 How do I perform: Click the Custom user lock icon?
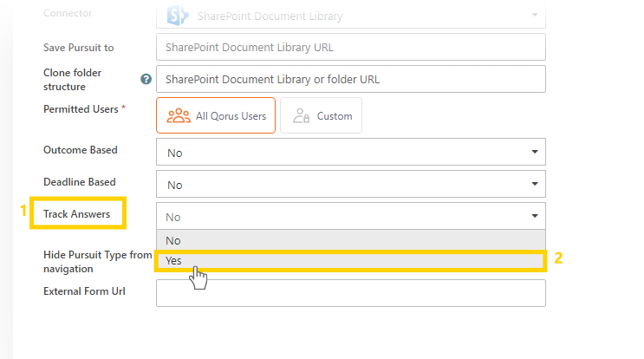point(301,116)
